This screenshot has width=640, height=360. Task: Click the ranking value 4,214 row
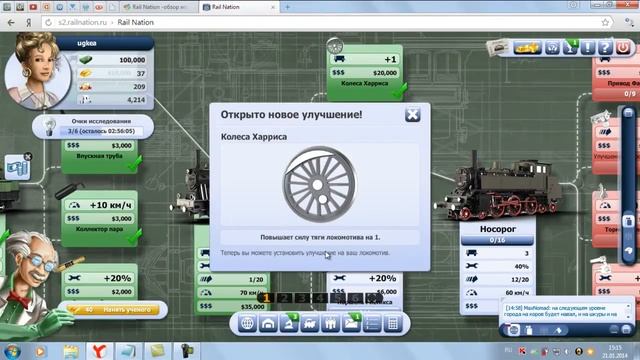112,100
